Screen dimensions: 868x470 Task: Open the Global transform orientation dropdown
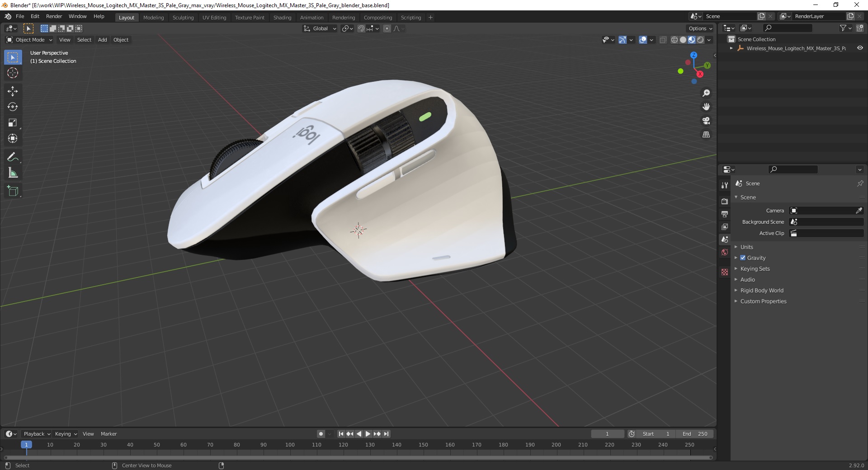click(x=320, y=28)
